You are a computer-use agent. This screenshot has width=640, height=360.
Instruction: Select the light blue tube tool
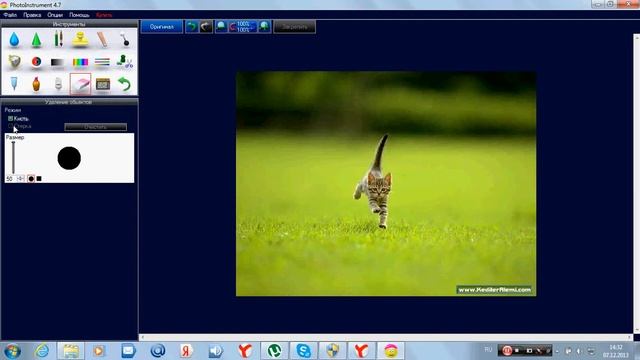point(14,84)
